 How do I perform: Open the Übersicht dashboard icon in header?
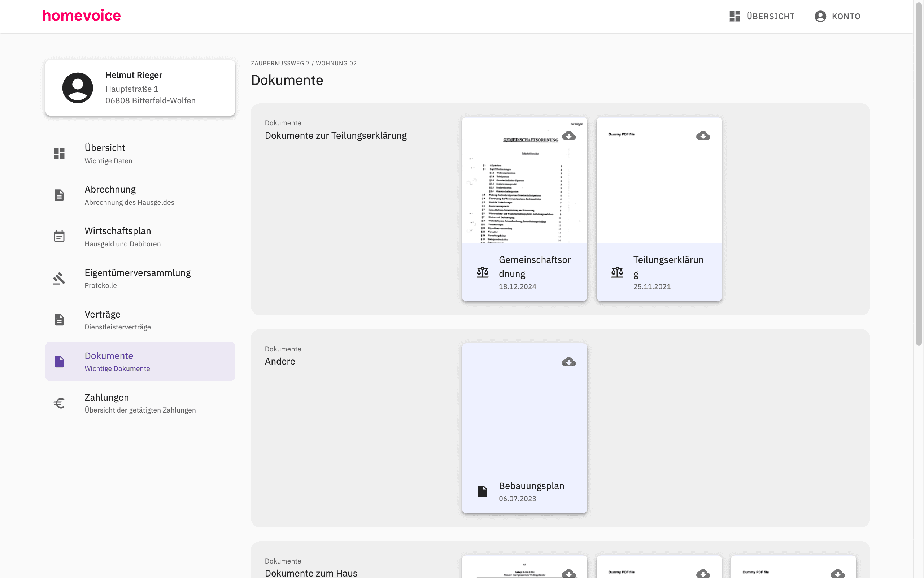[735, 16]
